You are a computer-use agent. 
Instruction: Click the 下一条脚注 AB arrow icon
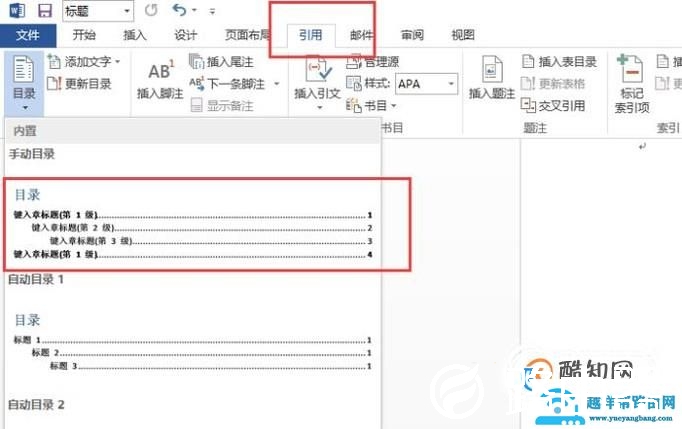tap(197, 83)
